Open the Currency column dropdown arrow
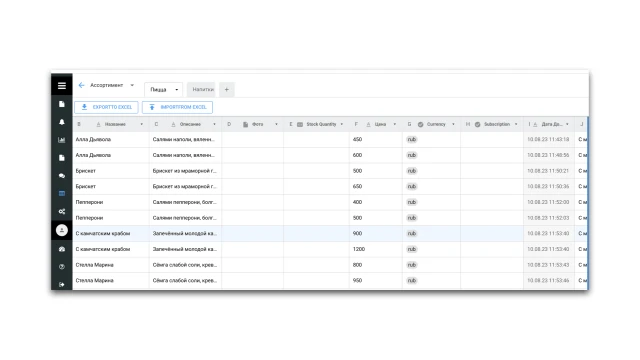 [453, 124]
